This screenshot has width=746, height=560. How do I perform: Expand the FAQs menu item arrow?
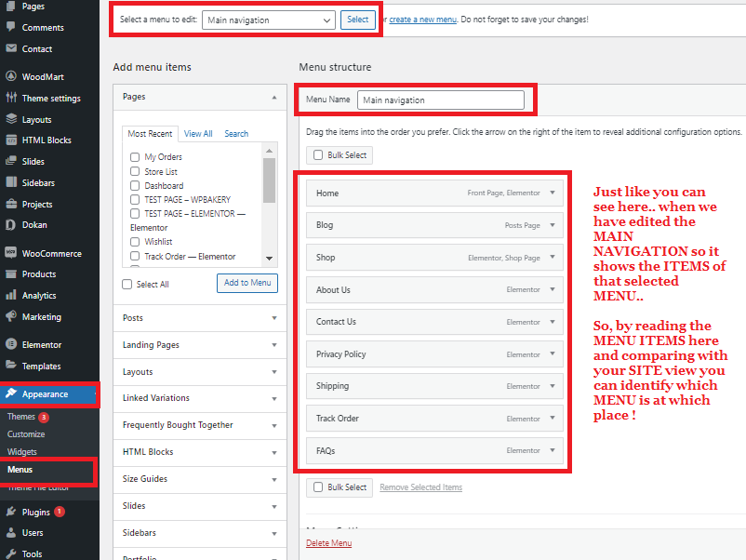tap(553, 450)
